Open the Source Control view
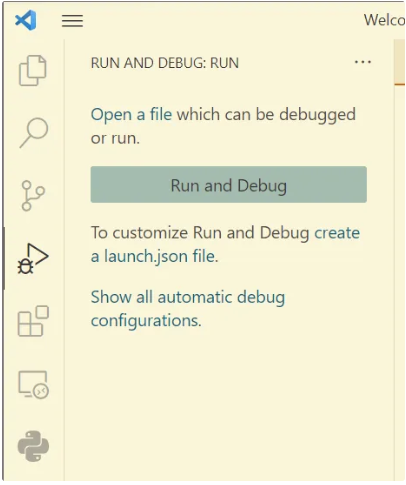The height and width of the screenshot is (485, 406). coord(33,196)
